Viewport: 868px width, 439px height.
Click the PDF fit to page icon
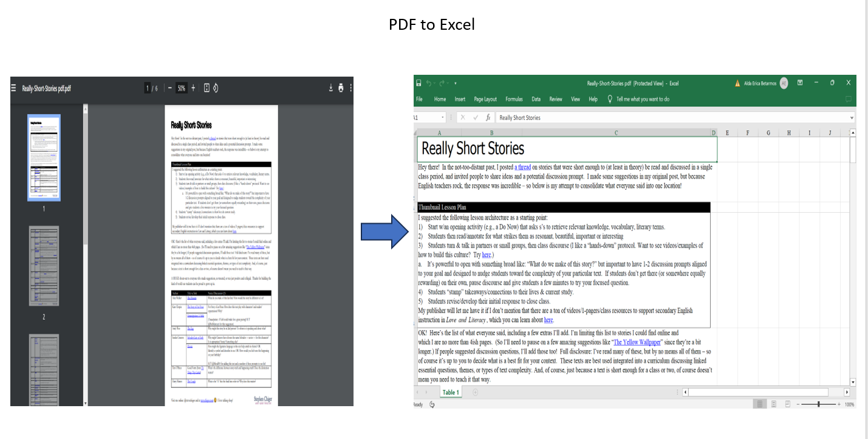(207, 88)
